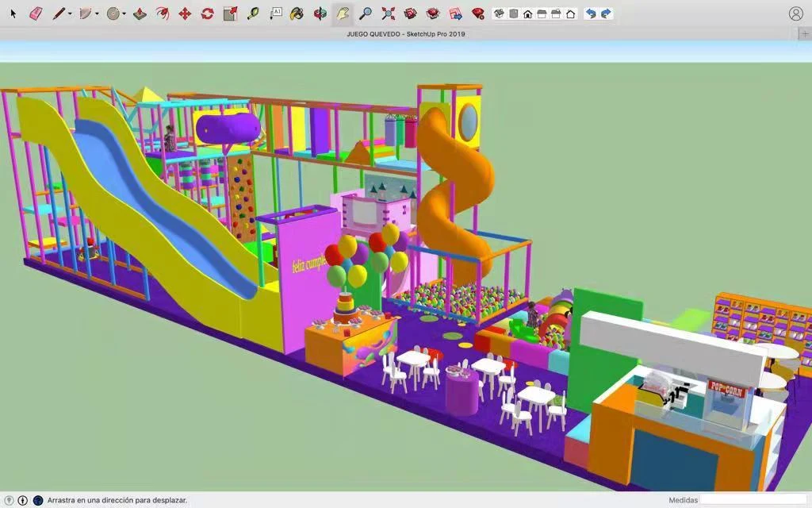
Task: Select the Scale tool
Action: point(230,14)
